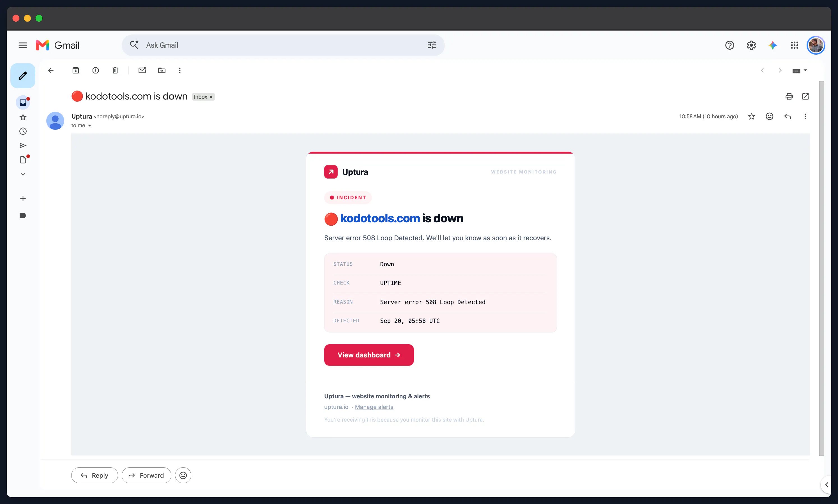Remove the Inbox label from the email
The width and height of the screenshot is (838, 504).
[211, 97]
